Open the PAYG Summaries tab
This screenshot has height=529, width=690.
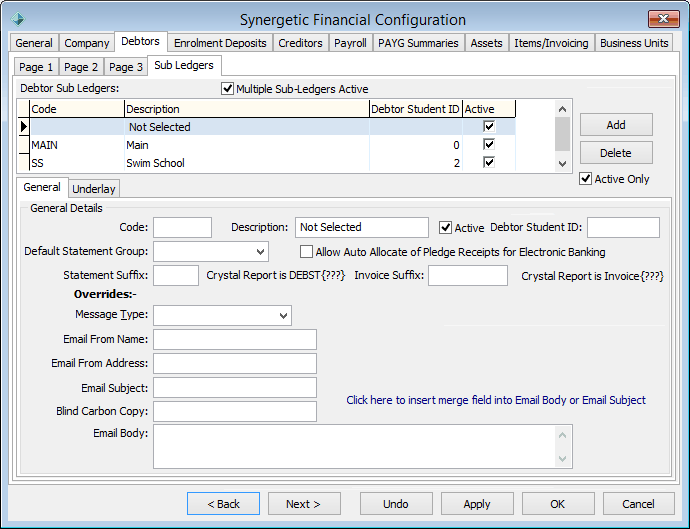click(x=418, y=43)
